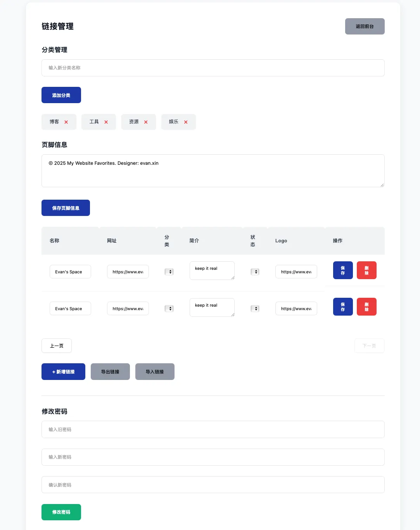Edit description textarea in first link row
The width and height of the screenshot is (420, 530).
coord(212,271)
